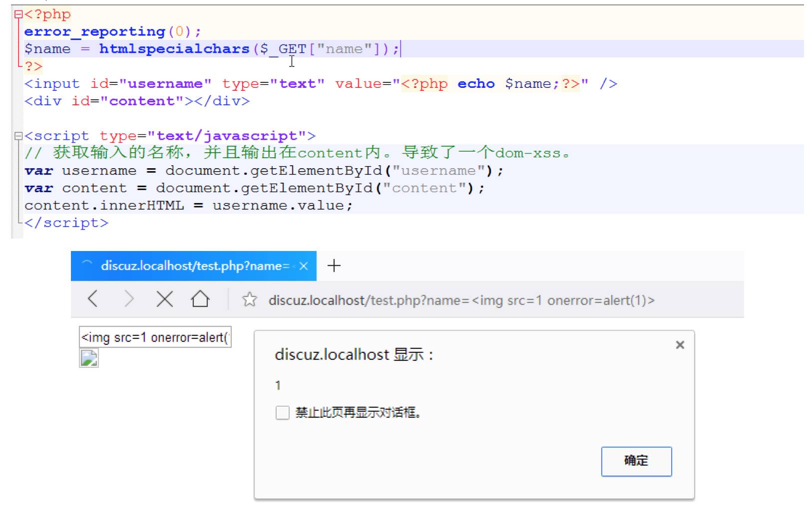Bookmark page with the star icon
The width and height of the screenshot is (812, 525).
[x=249, y=300]
